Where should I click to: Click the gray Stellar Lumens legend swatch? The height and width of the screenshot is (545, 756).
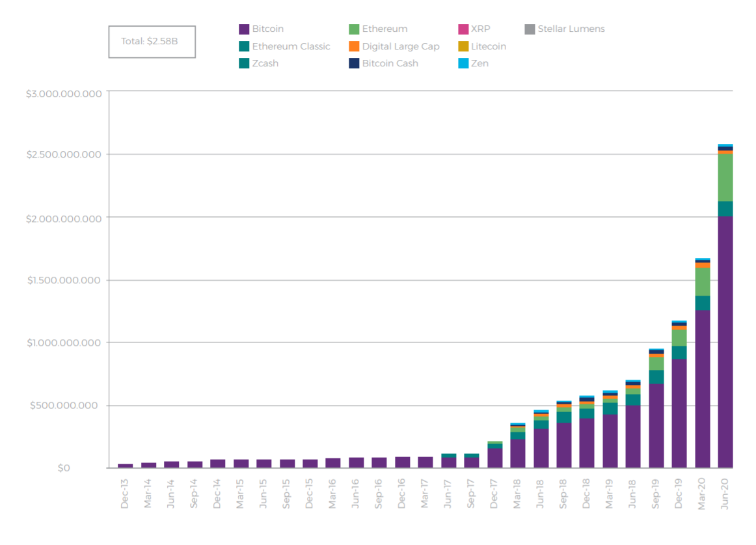click(x=530, y=29)
